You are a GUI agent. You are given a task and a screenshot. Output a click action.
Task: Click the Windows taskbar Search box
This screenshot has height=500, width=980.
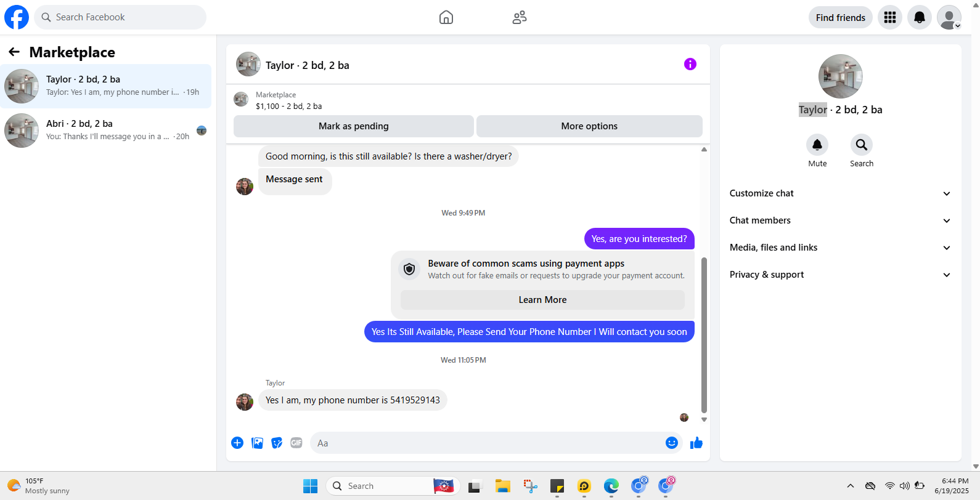pyautogui.click(x=393, y=486)
